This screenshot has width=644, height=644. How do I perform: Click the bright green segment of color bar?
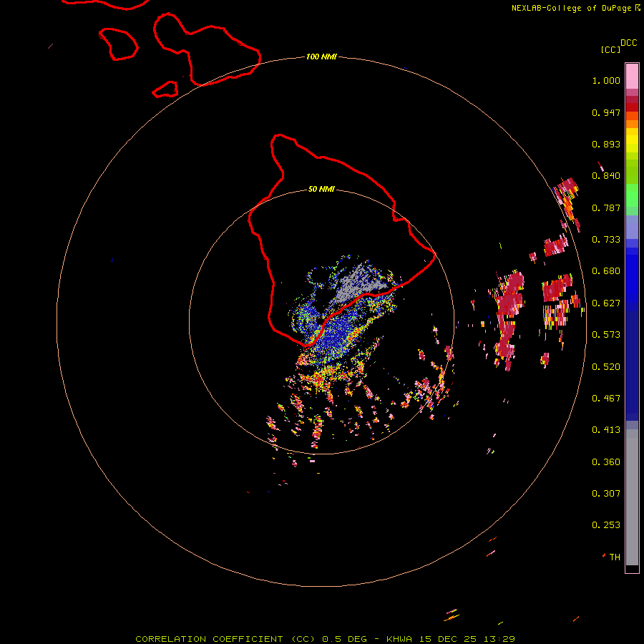(632, 195)
